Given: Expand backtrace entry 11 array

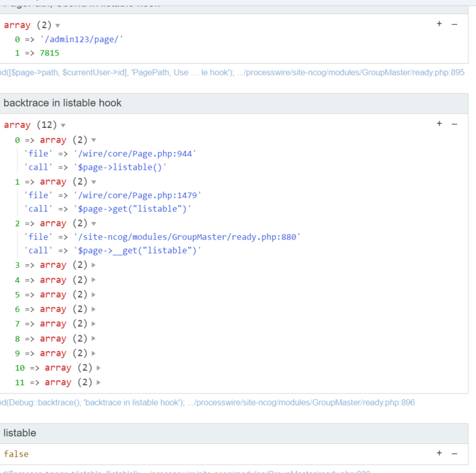Looking at the screenshot, I should pyautogui.click(x=99, y=382).
